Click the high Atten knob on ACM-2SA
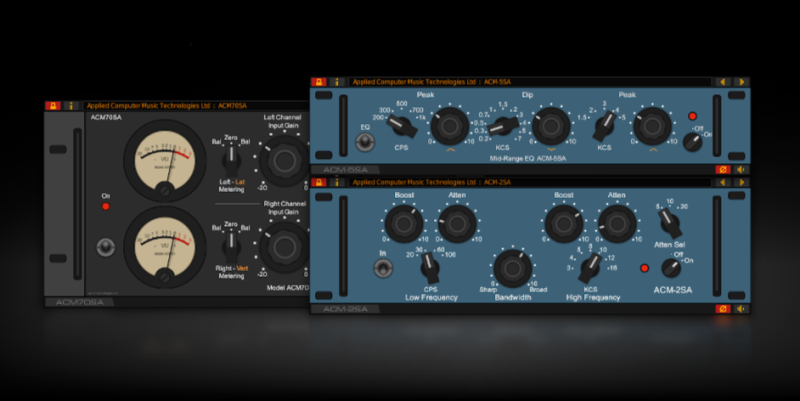 (x=617, y=223)
